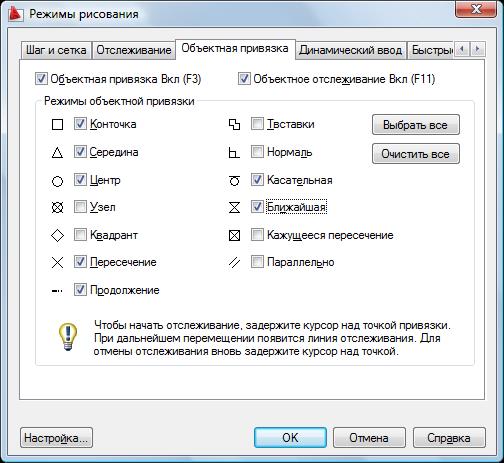Show next tabs with right arrow
This screenshot has height=463, width=504.
coord(478,49)
